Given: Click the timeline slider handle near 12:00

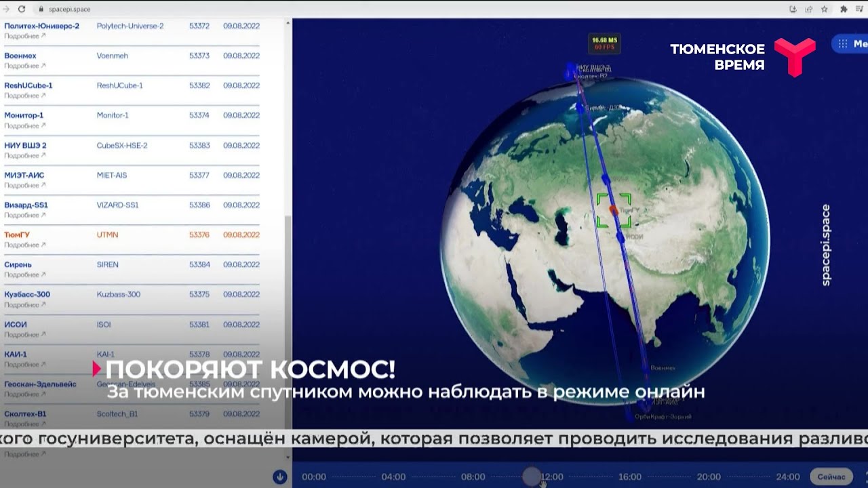Looking at the screenshot, I should 532,476.
